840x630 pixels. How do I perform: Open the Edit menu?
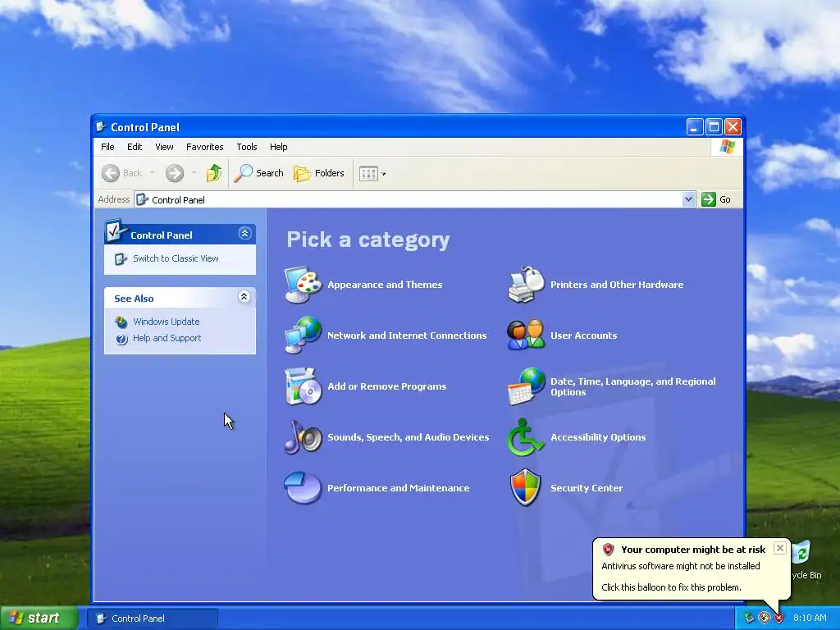(x=135, y=147)
